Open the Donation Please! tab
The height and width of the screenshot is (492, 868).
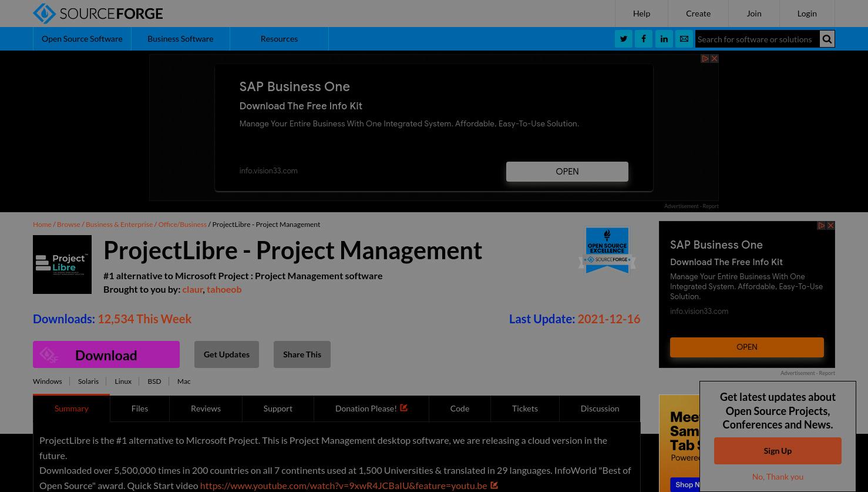(x=371, y=409)
